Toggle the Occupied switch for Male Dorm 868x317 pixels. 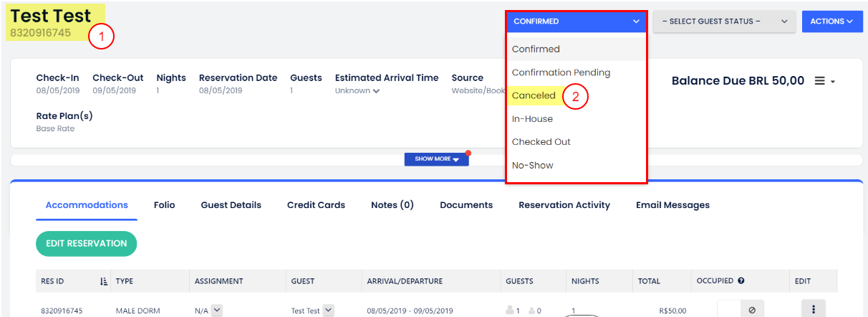pos(729,310)
